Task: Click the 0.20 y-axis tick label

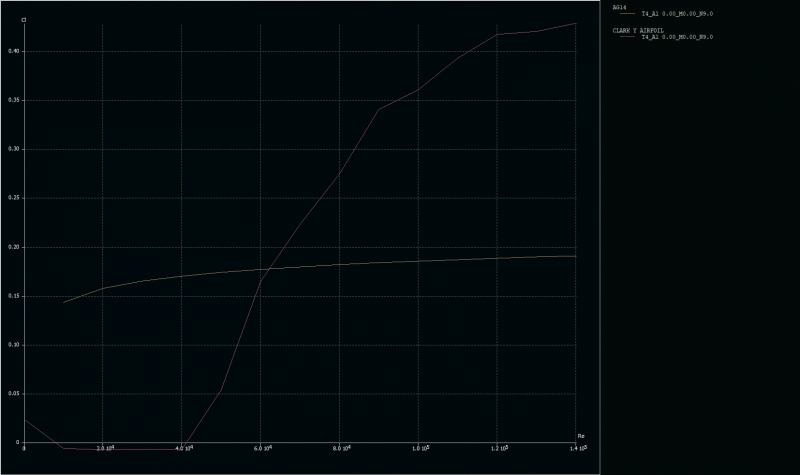Action: [x=14, y=247]
